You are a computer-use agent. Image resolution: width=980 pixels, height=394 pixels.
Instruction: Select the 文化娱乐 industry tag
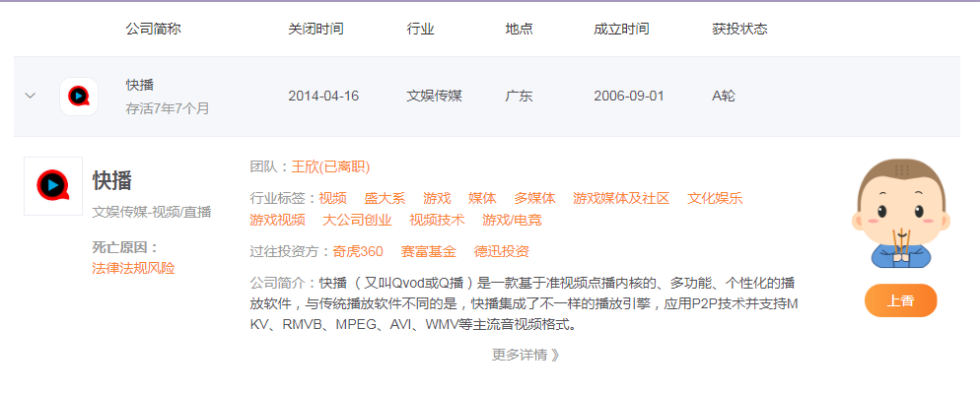pos(715,198)
